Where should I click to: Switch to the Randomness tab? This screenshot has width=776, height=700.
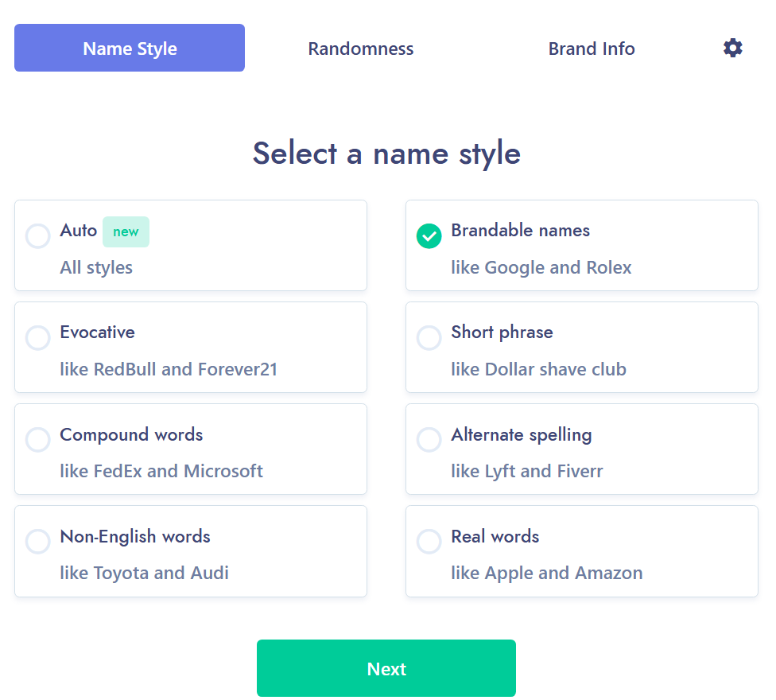(361, 49)
